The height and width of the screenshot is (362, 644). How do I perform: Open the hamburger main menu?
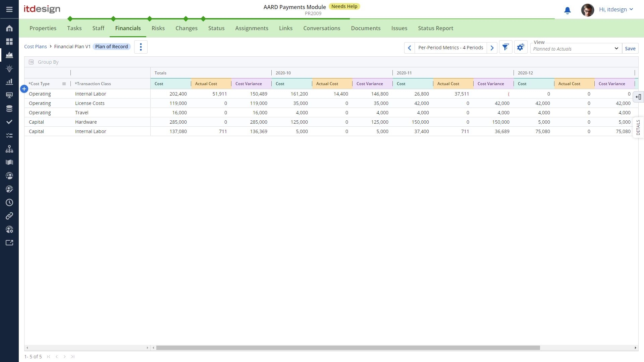[x=9, y=9]
